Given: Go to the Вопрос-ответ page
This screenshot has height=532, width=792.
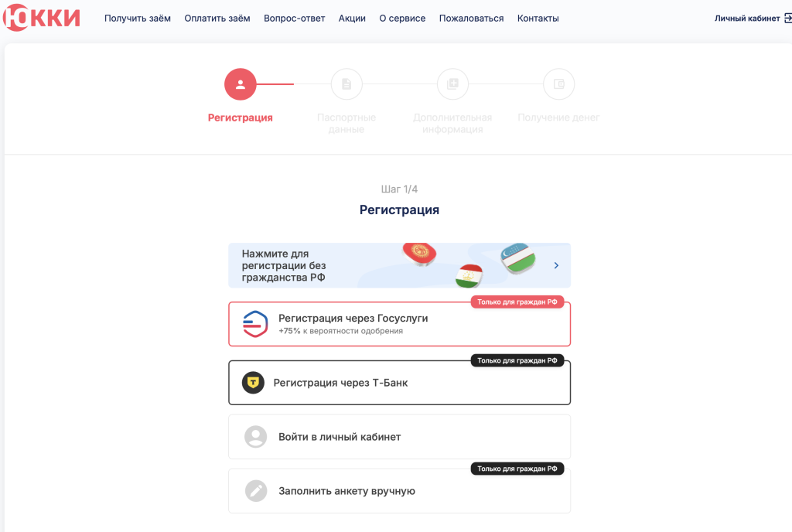Looking at the screenshot, I should pos(295,19).
